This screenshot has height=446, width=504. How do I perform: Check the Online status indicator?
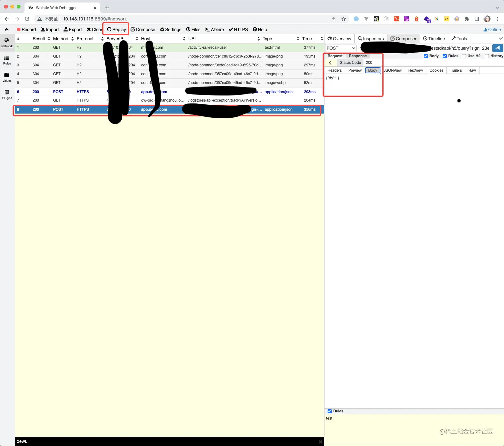click(492, 30)
